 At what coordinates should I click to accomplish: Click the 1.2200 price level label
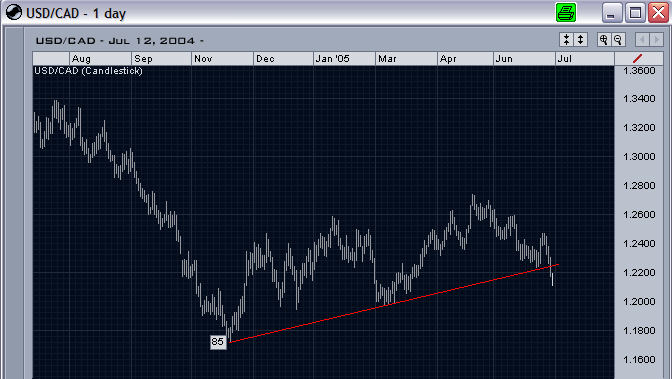tap(639, 272)
